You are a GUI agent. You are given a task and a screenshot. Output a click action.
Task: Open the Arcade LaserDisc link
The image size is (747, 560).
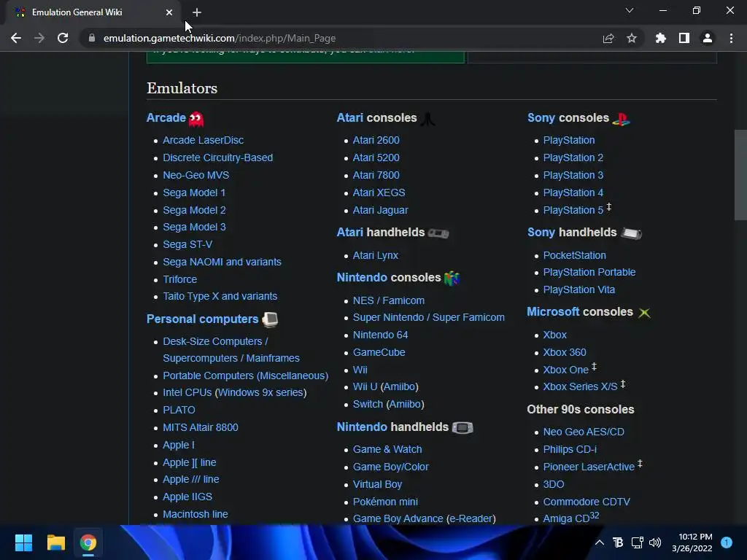(x=203, y=140)
